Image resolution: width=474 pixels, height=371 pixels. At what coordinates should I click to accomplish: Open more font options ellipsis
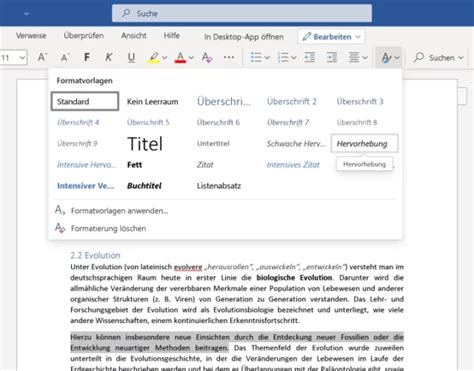(x=229, y=57)
